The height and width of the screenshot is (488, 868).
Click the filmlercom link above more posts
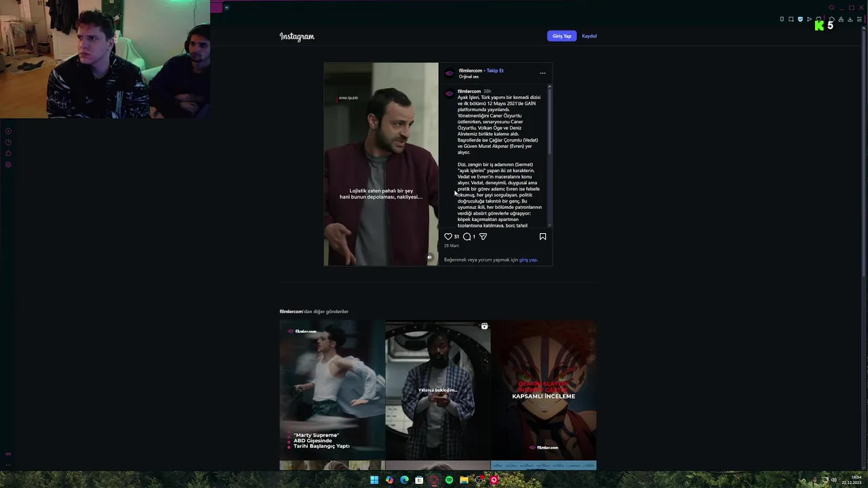tap(291, 312)
